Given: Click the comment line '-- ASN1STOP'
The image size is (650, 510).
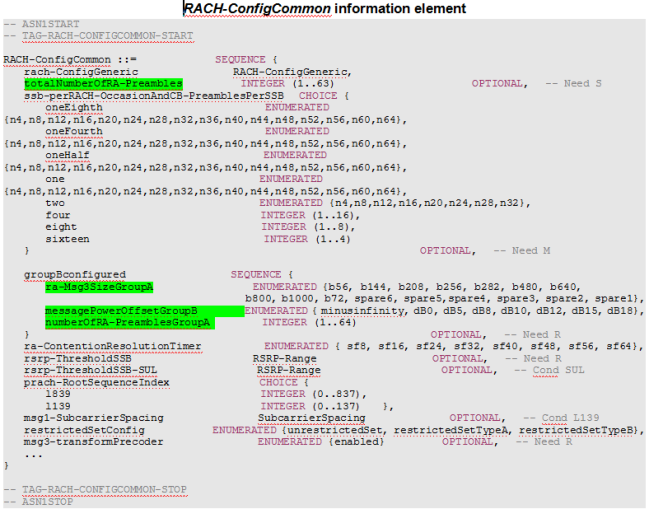Looking at the screenshot, I should 39,502.
